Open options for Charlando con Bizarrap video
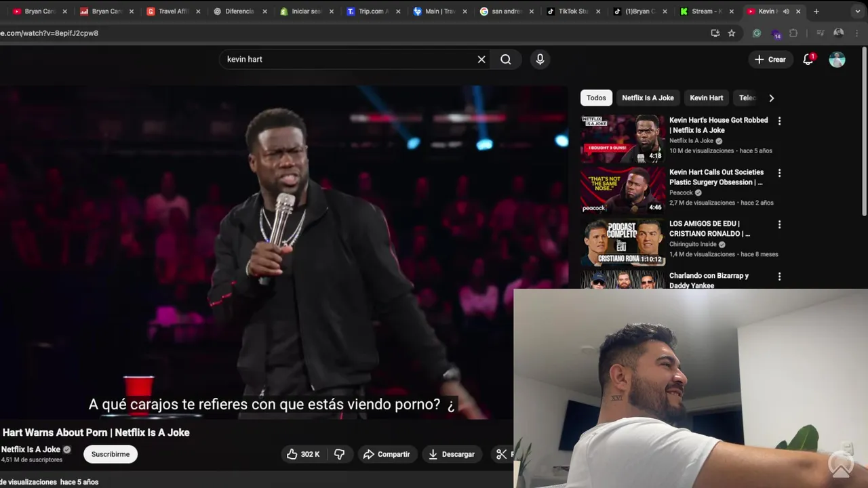Viewport: 868px width, 488px height. click(x=779, y=277)
